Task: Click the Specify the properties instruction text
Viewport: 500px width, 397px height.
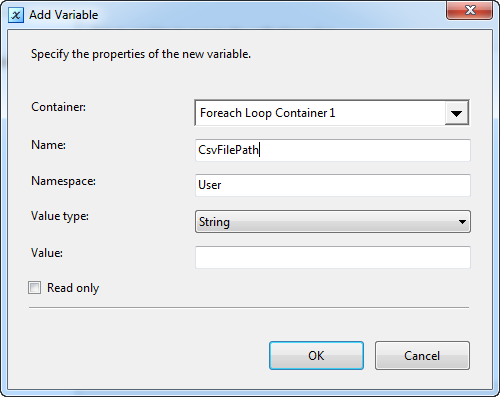Action: click(141, 54)
